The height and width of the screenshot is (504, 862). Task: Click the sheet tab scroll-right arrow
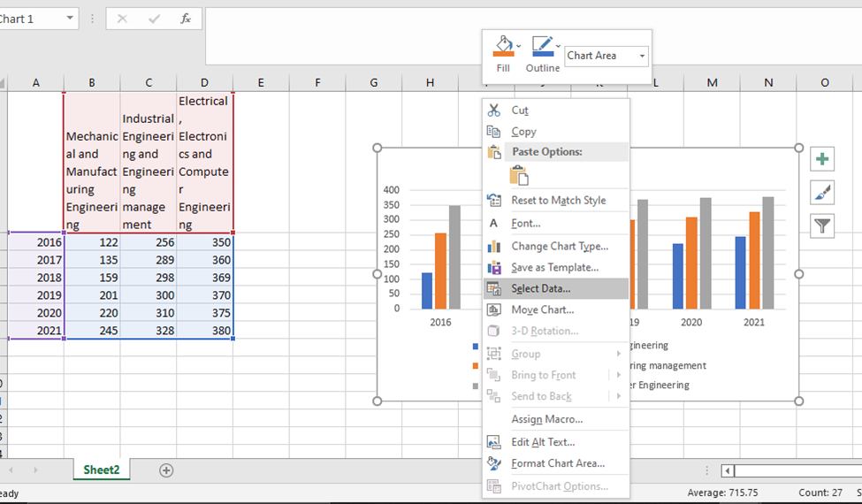tap(35, 470)
